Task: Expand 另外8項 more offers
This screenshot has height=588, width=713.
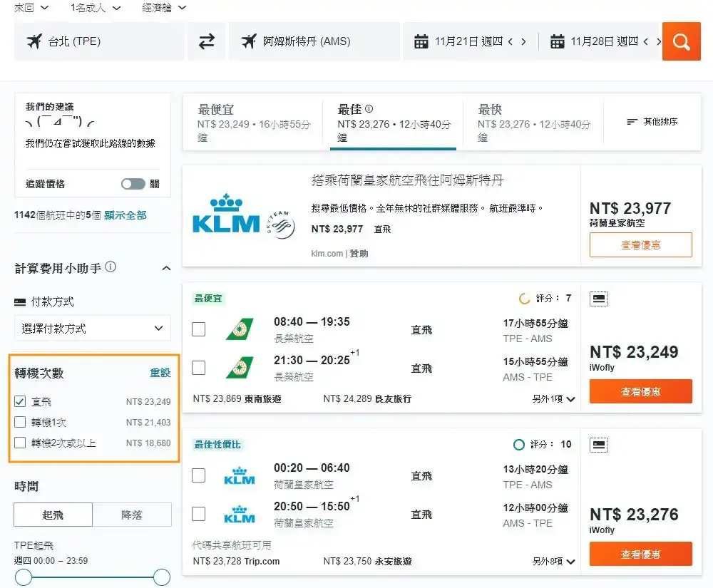Action: click(554, 561)
